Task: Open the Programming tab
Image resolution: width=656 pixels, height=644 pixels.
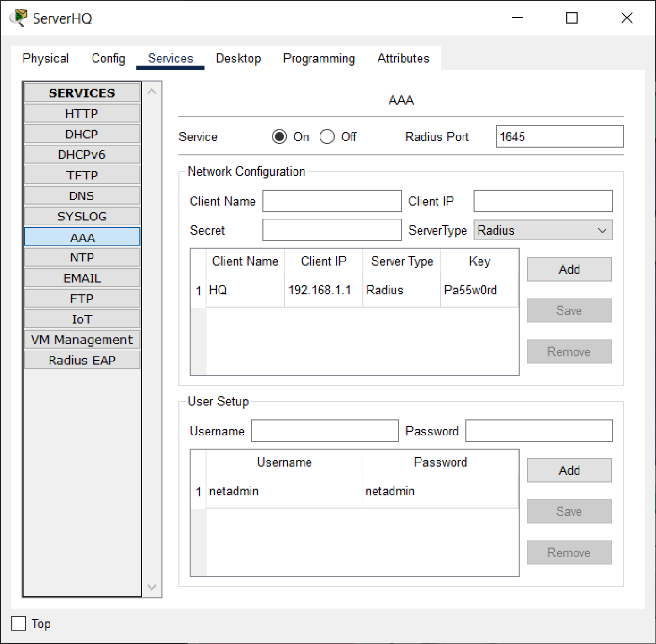Action: coord(318,58)
